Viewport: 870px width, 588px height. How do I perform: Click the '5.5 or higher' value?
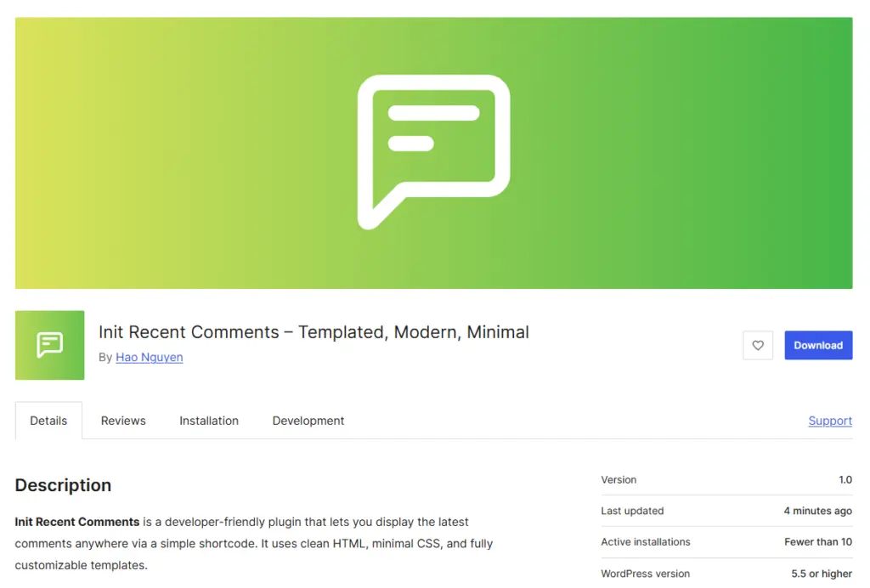822,574
